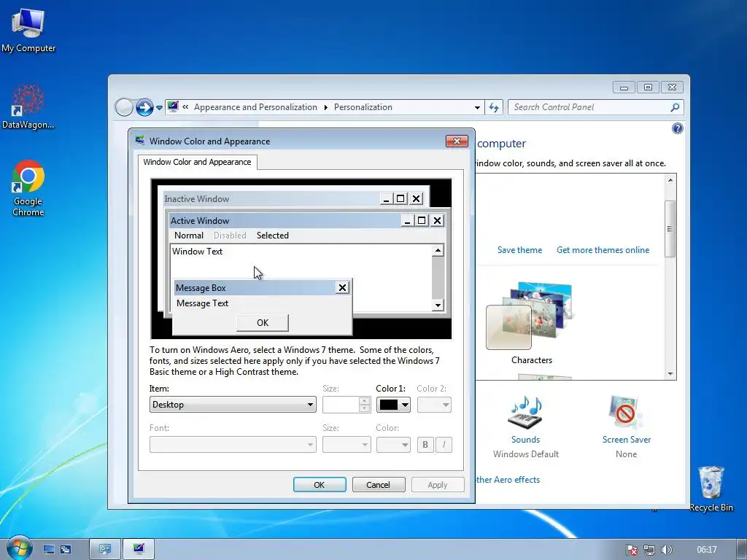
Task: Click Sounds link label
Action: tap(525, 440)
